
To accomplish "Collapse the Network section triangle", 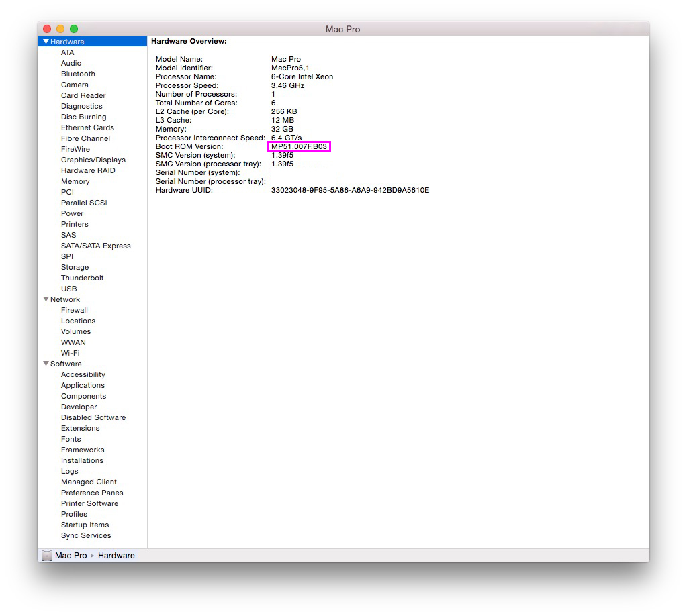I will 46,299.
